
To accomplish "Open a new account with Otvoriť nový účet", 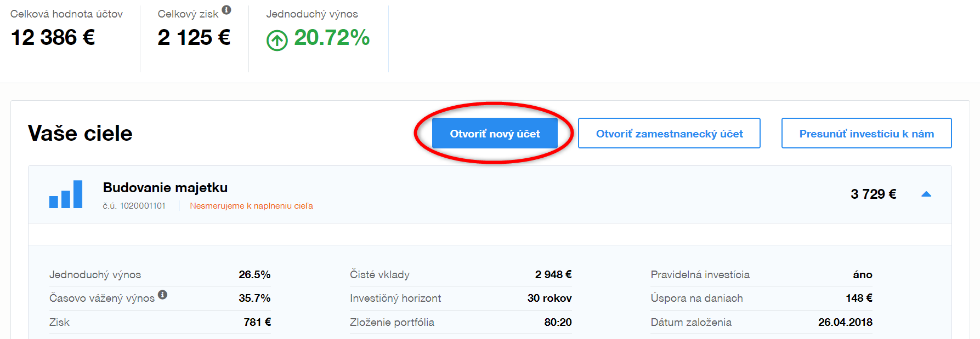I will [495, 134].
